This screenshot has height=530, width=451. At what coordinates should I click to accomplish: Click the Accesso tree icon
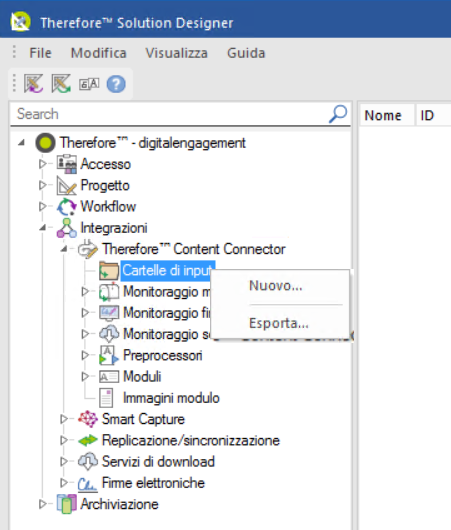[x=67, y=164]
